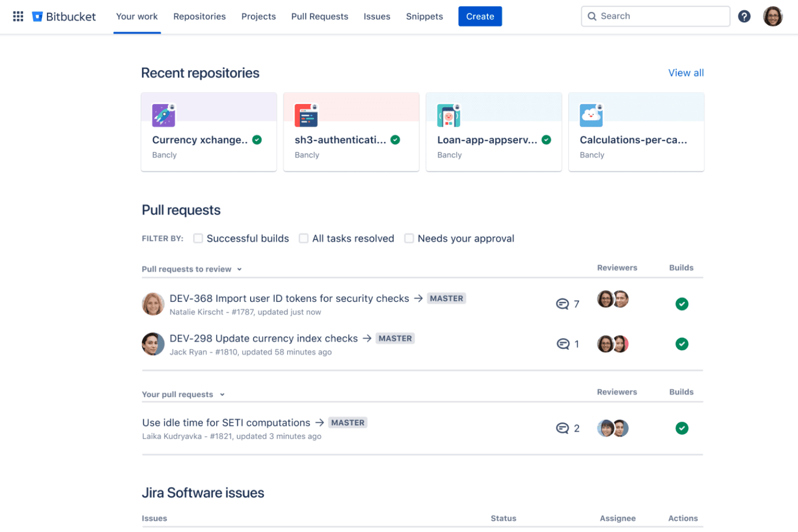Open comments icon for SETI computations pull request
Image resolution: width=798 pixels, height=532 pixels.
click(562, 428)
